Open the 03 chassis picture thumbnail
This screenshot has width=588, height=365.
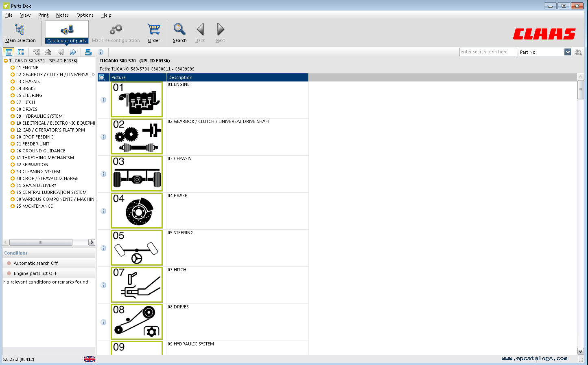click(x=137, y=174)
